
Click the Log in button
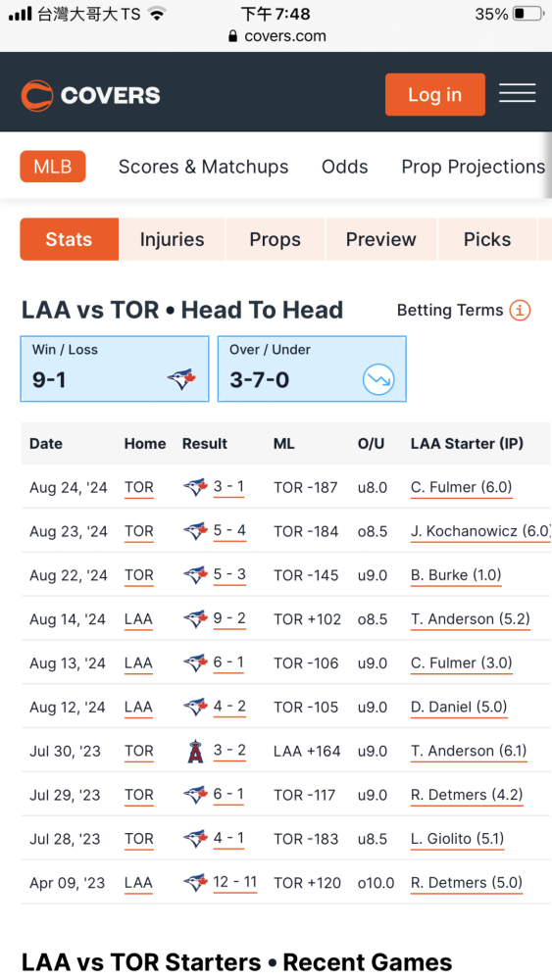tap(435, 94)
